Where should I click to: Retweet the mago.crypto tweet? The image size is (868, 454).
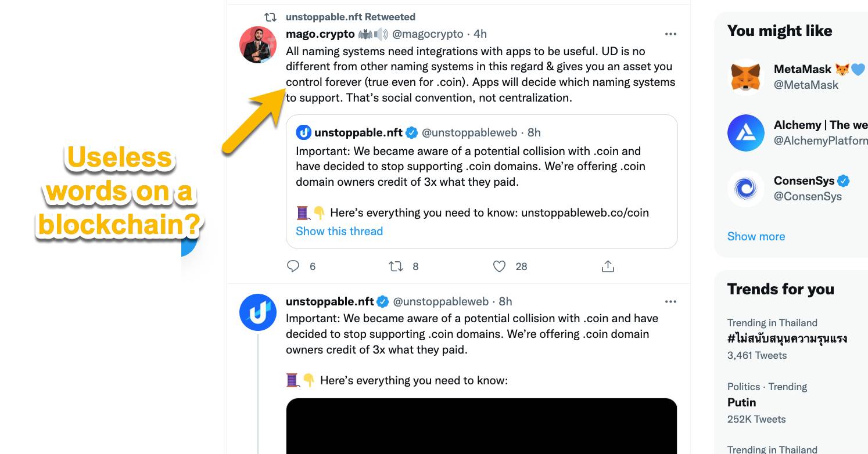pyautogui.click(x=396, y=266)
